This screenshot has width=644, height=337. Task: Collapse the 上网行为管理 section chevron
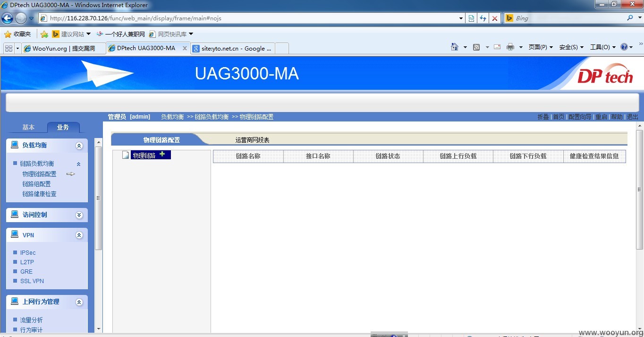[x=79, y=302]
